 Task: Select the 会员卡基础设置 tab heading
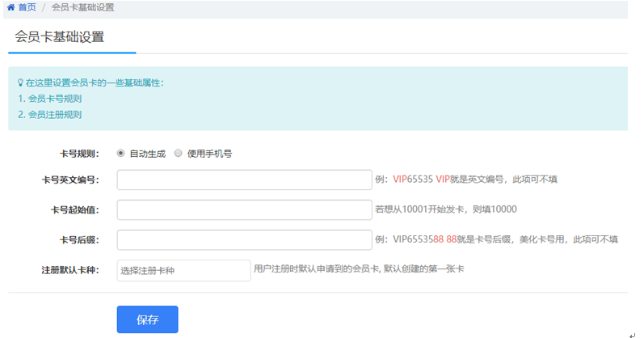pos(60,36)
